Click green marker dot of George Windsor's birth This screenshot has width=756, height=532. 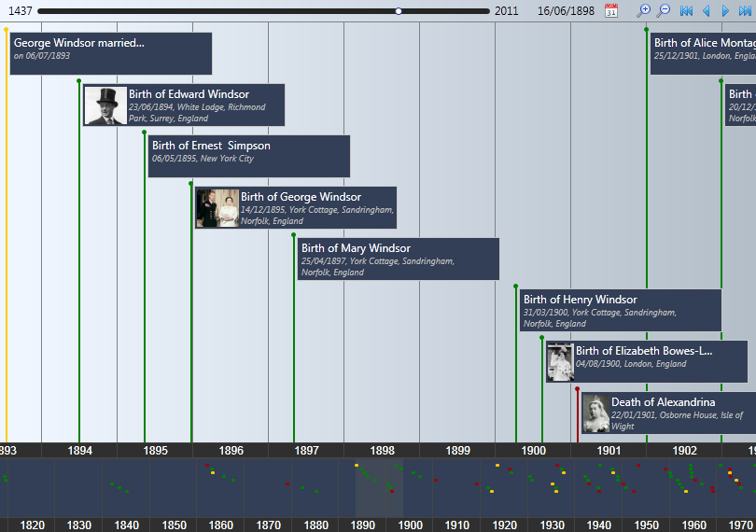pyautogui.click(x=191, y=184)
